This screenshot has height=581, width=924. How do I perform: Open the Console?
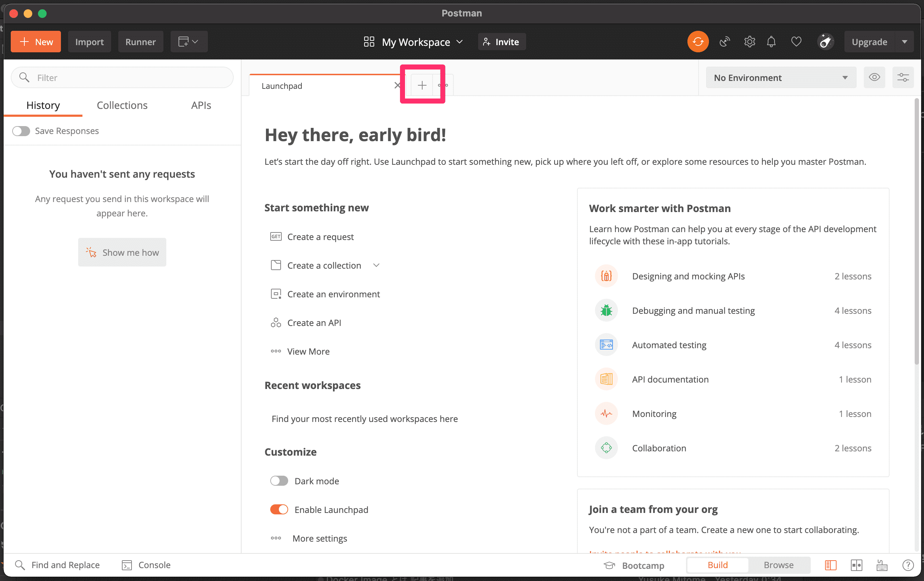click(x=146, y=565)
